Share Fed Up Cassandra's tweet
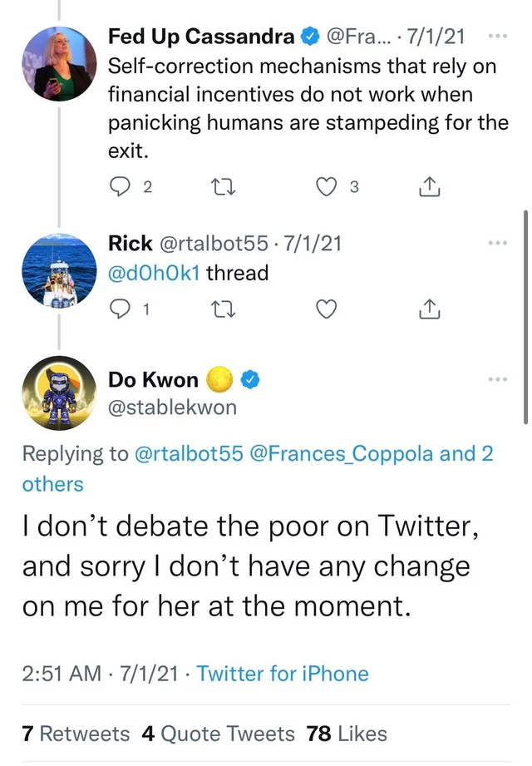This screenshot has width=532, height=766. pos(430,186)
